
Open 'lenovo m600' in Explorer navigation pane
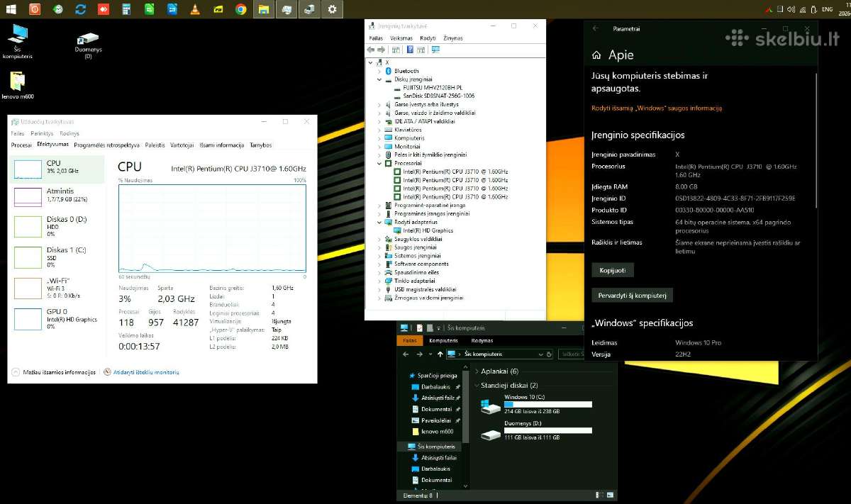[433, 432]
